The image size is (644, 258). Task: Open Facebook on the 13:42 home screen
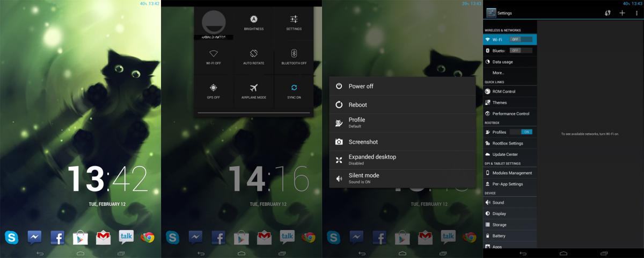coord(57,237)
